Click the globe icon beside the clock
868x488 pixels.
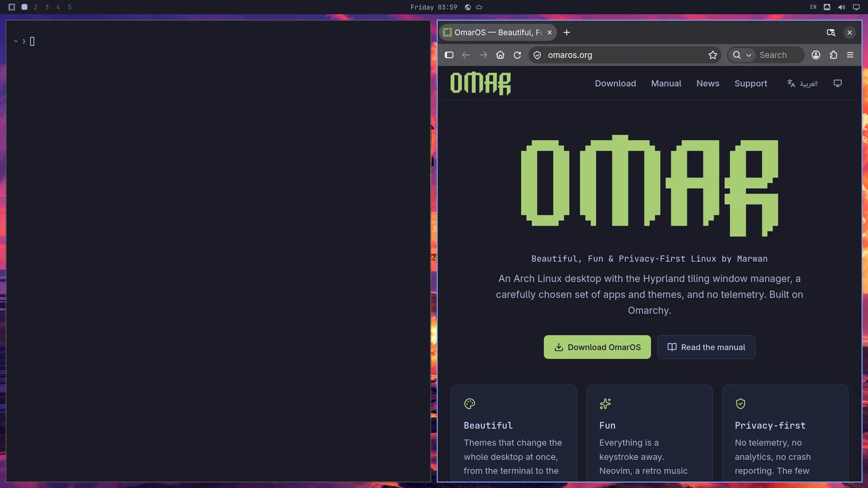(x=468, y=7)
